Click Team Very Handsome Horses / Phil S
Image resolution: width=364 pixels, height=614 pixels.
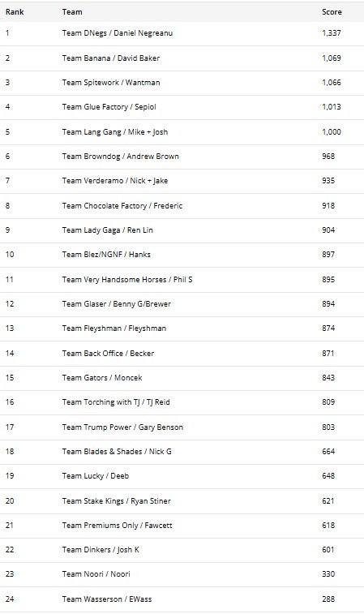tap(127, 280)
